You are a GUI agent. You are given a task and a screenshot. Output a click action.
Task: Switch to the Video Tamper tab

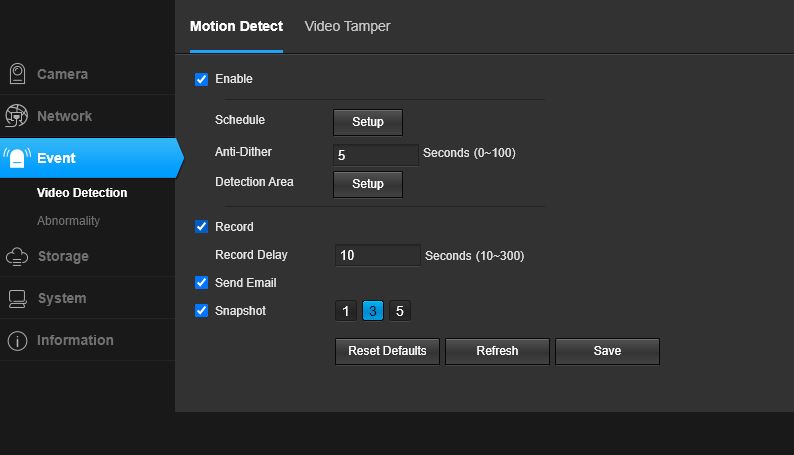pos(347,26)
